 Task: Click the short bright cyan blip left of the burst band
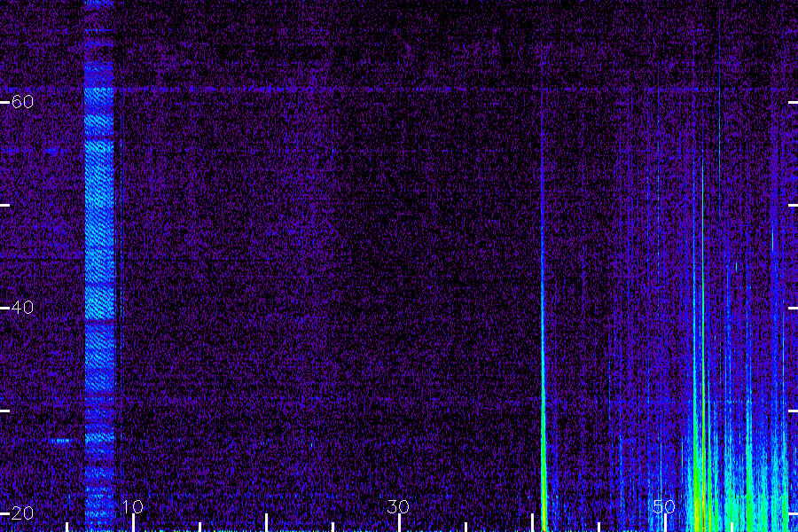click(x=60, y=441)
